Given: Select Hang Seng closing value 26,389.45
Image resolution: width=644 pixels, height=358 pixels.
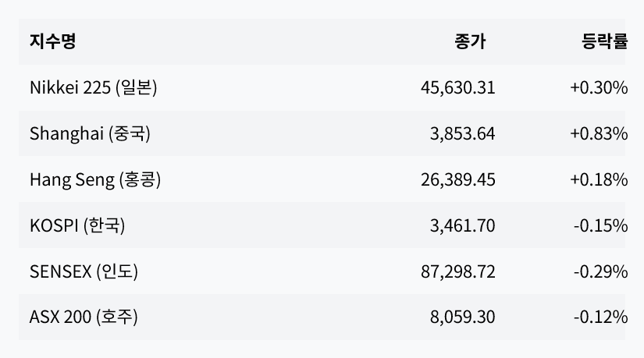Looking at the screenshot, I should [457, 179].
